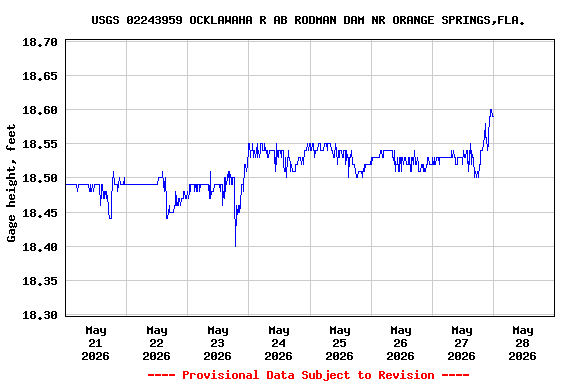This screenshot has height=384, width=576.
Task: Click the chart title USGS 02243959 OCKLAWAHA R
Action: tap(308, 20)
